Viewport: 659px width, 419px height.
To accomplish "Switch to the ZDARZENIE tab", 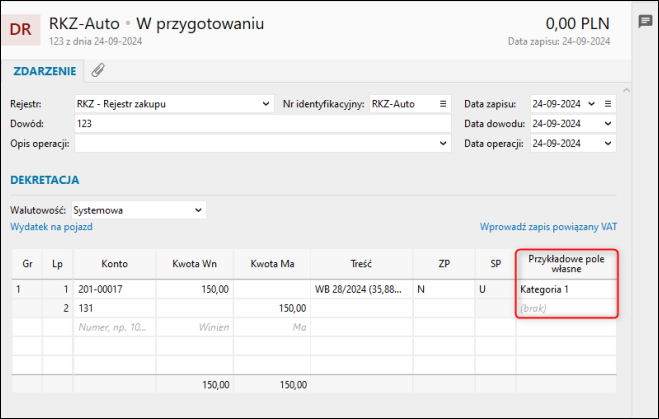I will click(x=45, y=71).
